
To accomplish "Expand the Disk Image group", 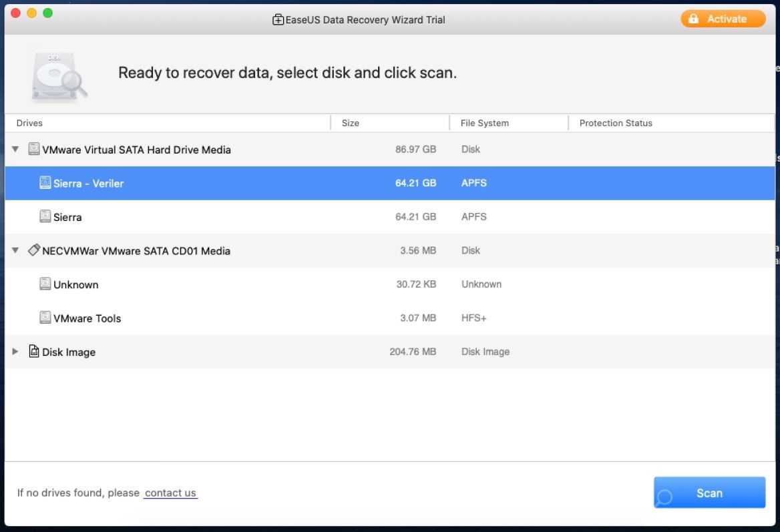I will [15, 352].
